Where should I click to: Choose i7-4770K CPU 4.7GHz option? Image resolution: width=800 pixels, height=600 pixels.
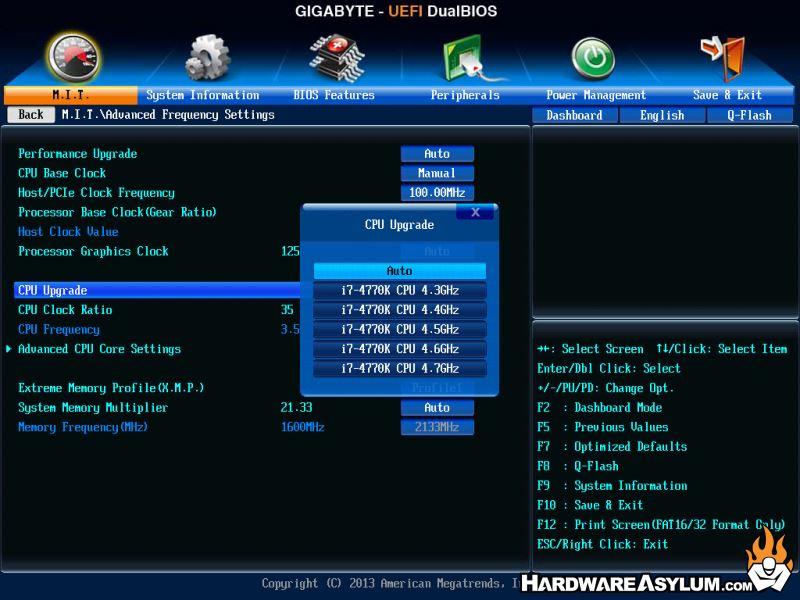399,368
